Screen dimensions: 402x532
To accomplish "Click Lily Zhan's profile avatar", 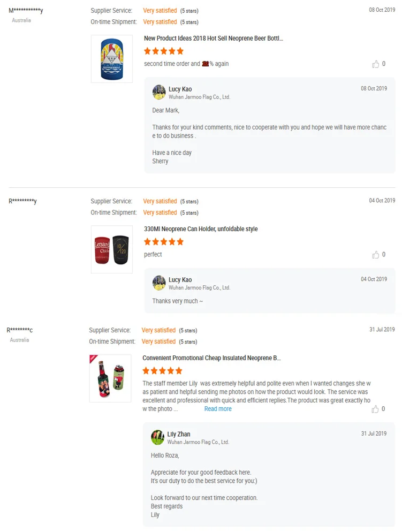I will tap(157, 437).
